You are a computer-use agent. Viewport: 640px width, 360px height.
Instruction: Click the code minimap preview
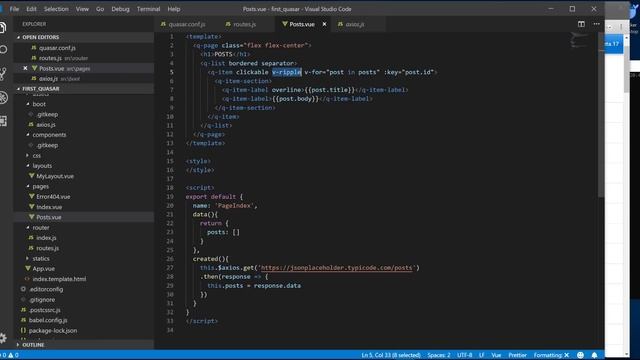point(580,40)
